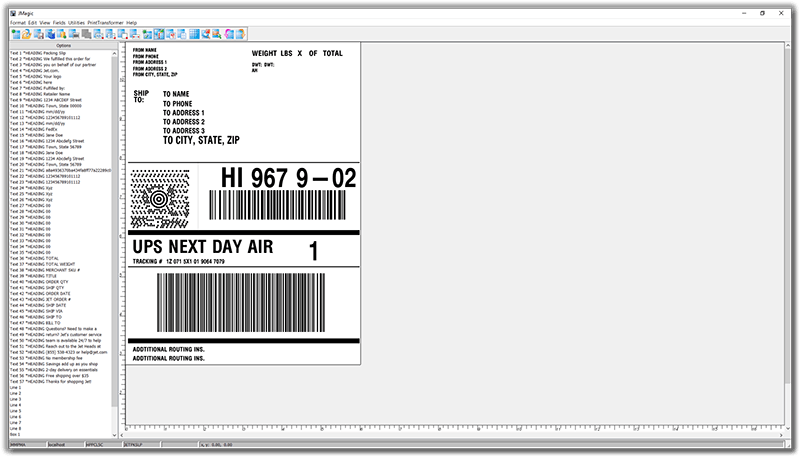
Task: Select 'FROM NAME' field on the label
Action: tap(145, 50)
